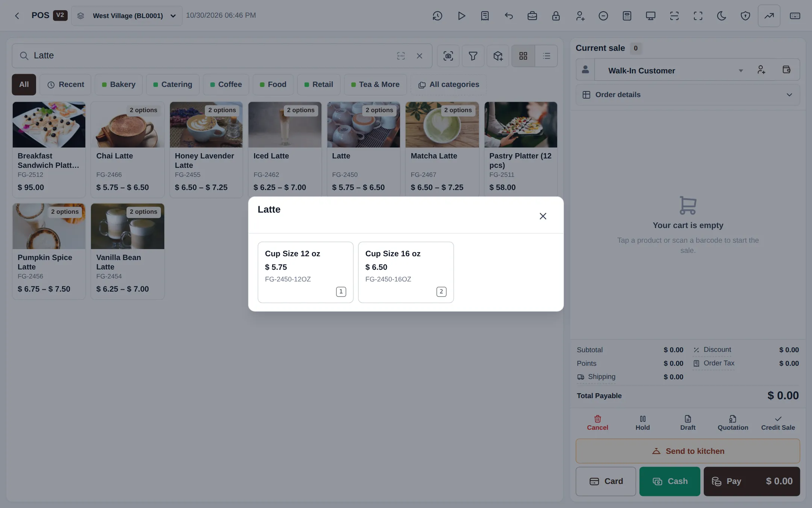This screenshot has width=812, height=508.
Task: Click the undo return arrow icon
Action: click(x=509, y=16)
